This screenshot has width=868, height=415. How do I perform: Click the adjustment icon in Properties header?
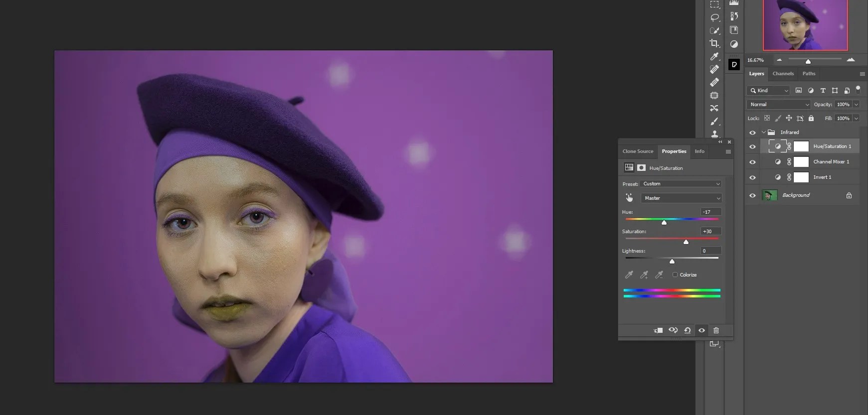click(629, 168)
